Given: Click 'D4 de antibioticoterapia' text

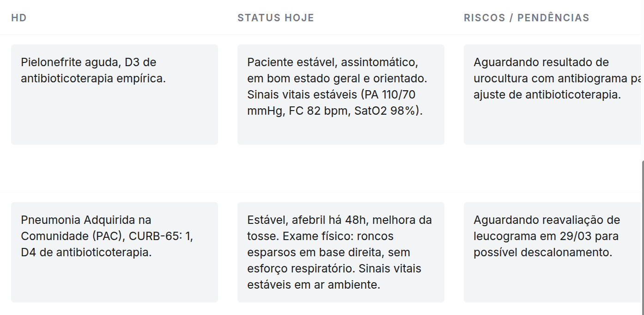Looking at the screenshot, I should [86, 253].
